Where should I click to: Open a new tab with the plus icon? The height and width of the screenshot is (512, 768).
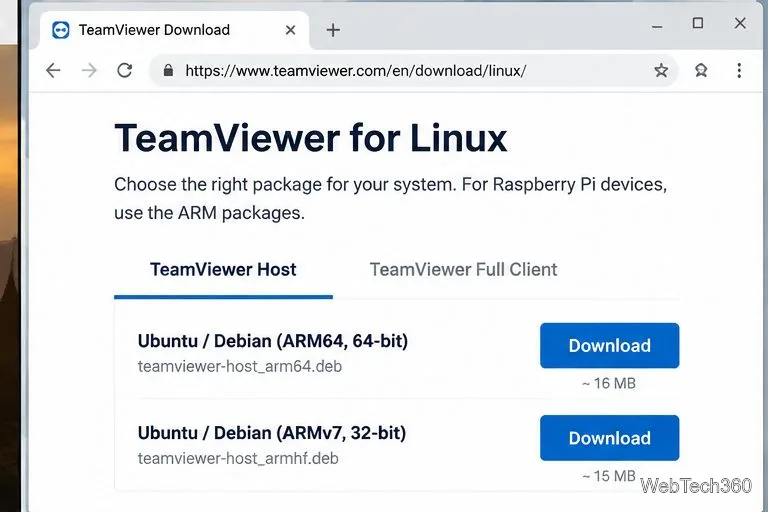[x=333, y=30]
